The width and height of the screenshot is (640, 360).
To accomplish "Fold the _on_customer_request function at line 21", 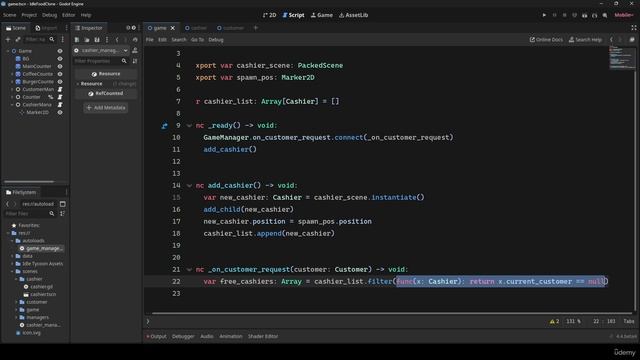I will pyautogui.click(x=189, y=270).
